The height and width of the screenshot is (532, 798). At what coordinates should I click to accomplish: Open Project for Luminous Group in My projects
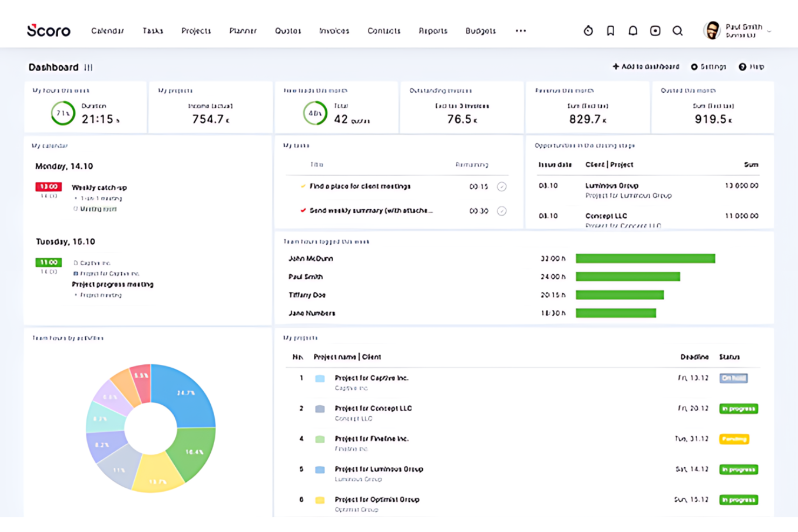pyautogui.click(x=379, y=469)
